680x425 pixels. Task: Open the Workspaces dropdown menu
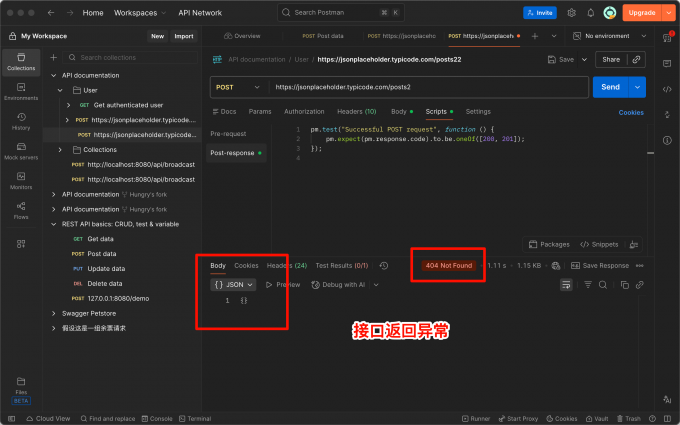tap(140, 13)
